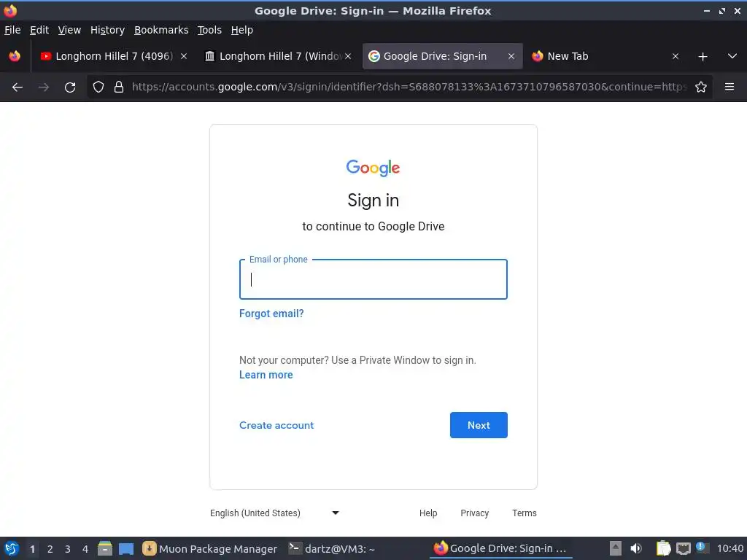Close the YouTube Longhorn Hillel 7 (4096) tab
The image size is (747, 560).
tap(184, 56)
